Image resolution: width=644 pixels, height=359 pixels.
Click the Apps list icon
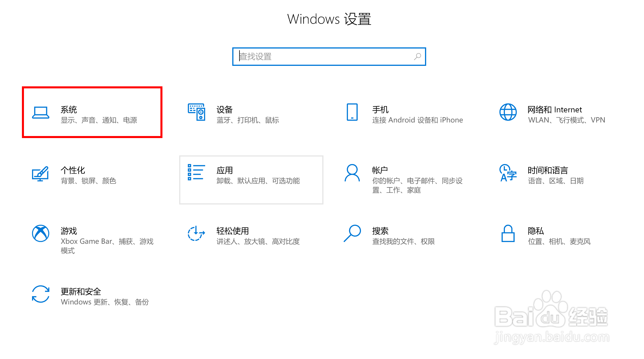pos(196,172)
